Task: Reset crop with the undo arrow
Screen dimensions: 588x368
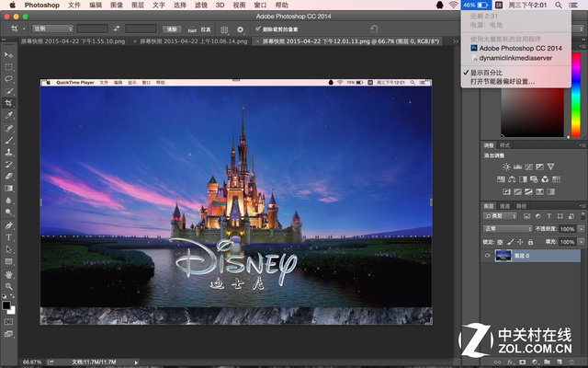Action: (x=374, y=29)
